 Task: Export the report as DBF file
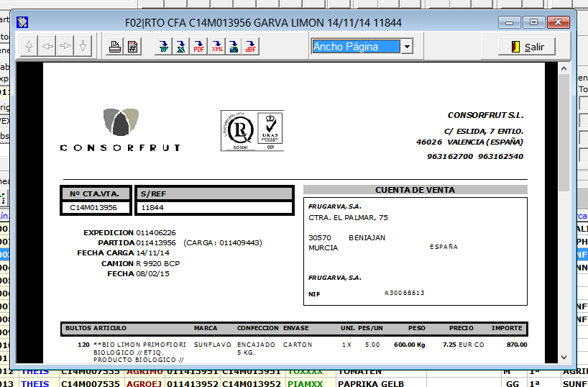pyautogui.click(x=251, y=47)
